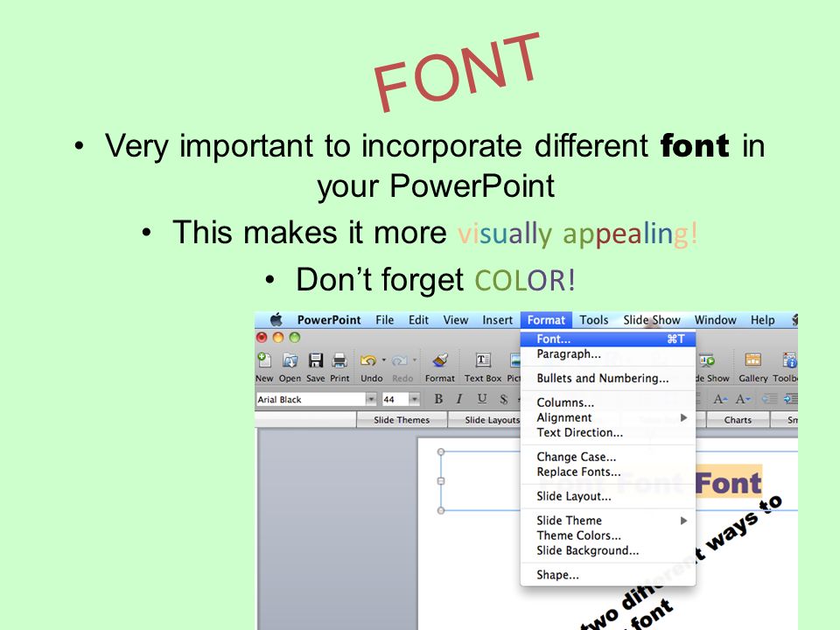
Task: Switch to the Charts tab
Action: coord(738,420)
